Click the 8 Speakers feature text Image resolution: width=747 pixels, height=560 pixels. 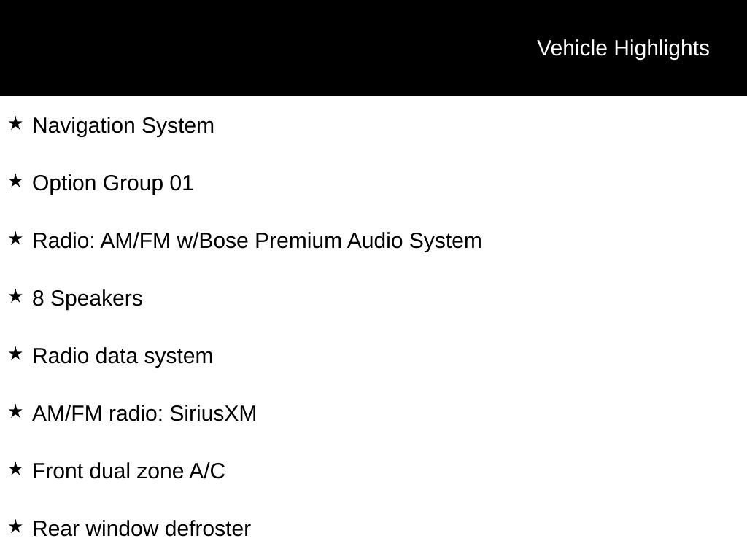point(88,298)
